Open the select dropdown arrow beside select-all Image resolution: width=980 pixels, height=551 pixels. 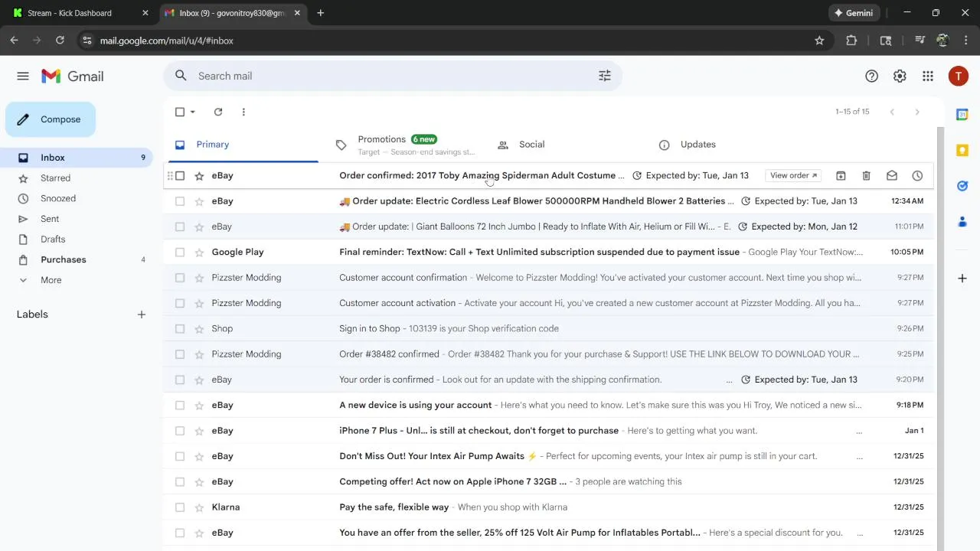click(x=193, y=112)
